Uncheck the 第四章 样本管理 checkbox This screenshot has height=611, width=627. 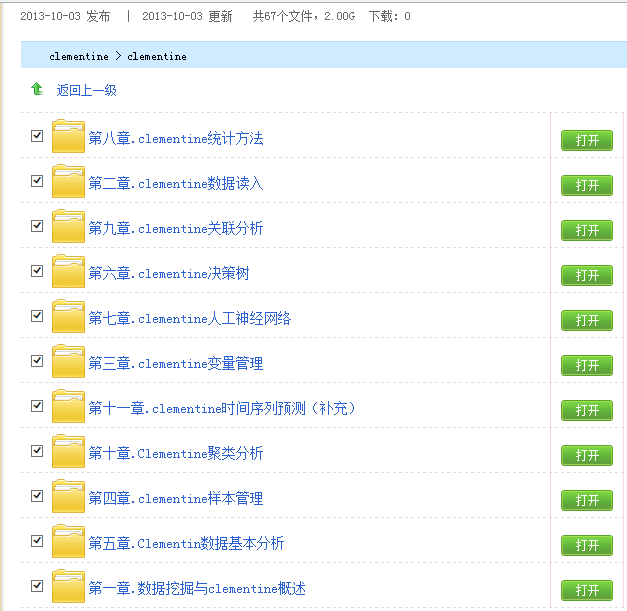coord(37,496)
